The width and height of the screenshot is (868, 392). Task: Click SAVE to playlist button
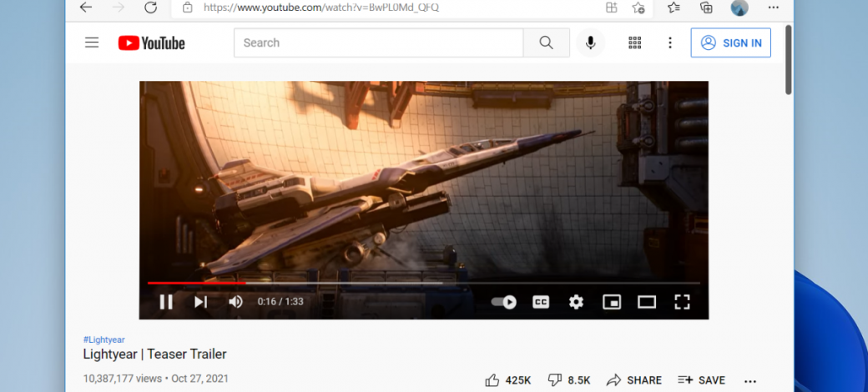701,379
